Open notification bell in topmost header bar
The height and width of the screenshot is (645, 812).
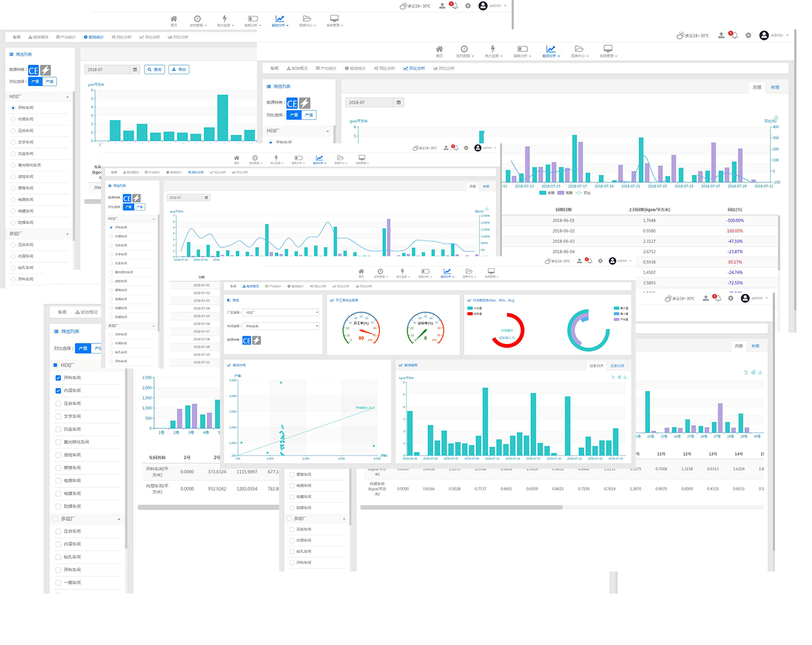[455, 6]
